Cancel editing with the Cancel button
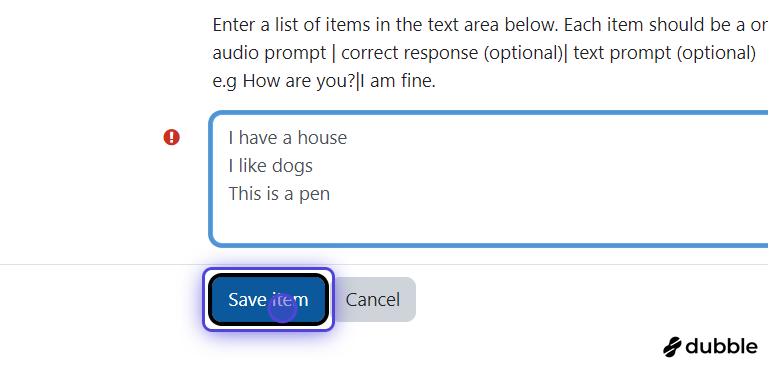768x365 pixels. (373, 299)
